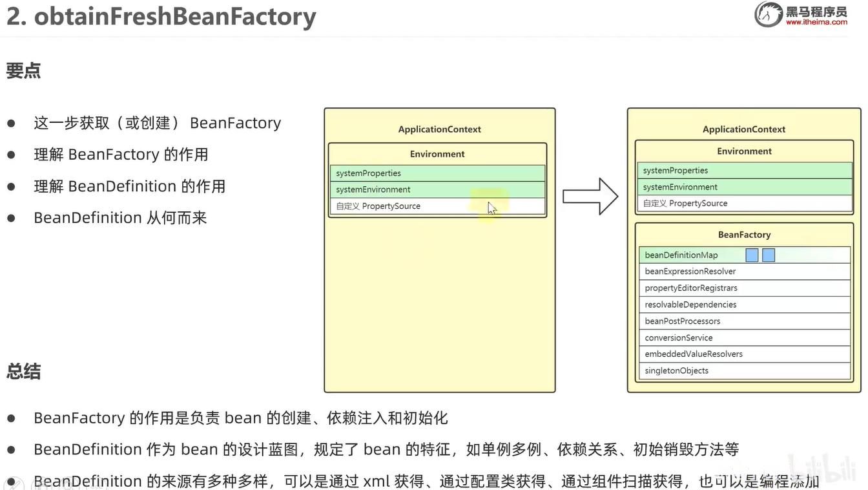The image size is (868, 490).
Task: Click the 总结 section heading
Action: pyautogui.click(x=23, y=372)
